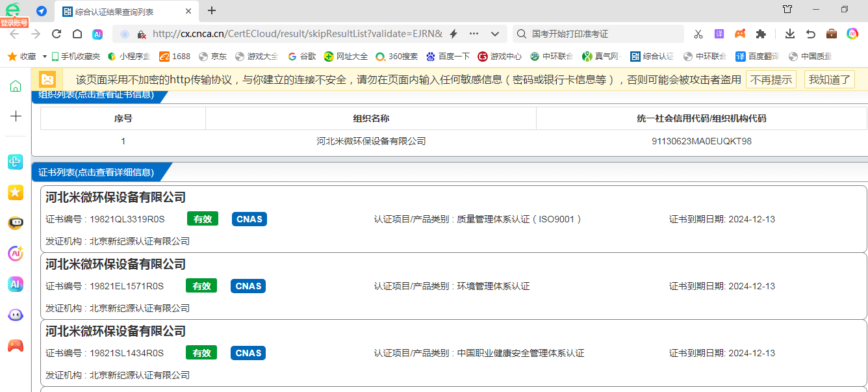Open a new tab with the plus button

pos(212,10)
